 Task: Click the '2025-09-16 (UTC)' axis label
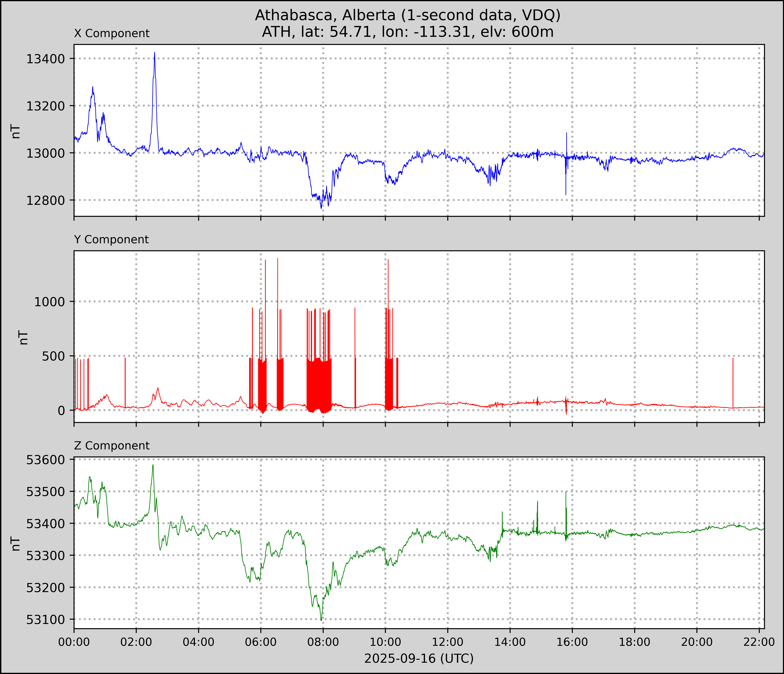(x=419, y=659)
